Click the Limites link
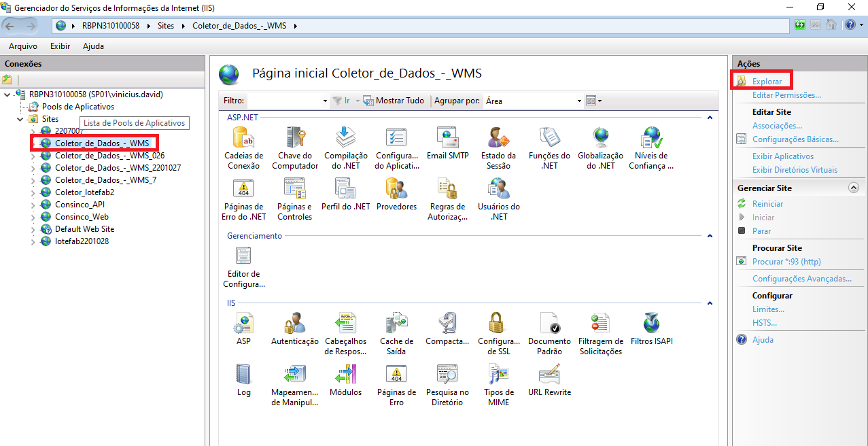Screen dimensions: 868x446 768,309
